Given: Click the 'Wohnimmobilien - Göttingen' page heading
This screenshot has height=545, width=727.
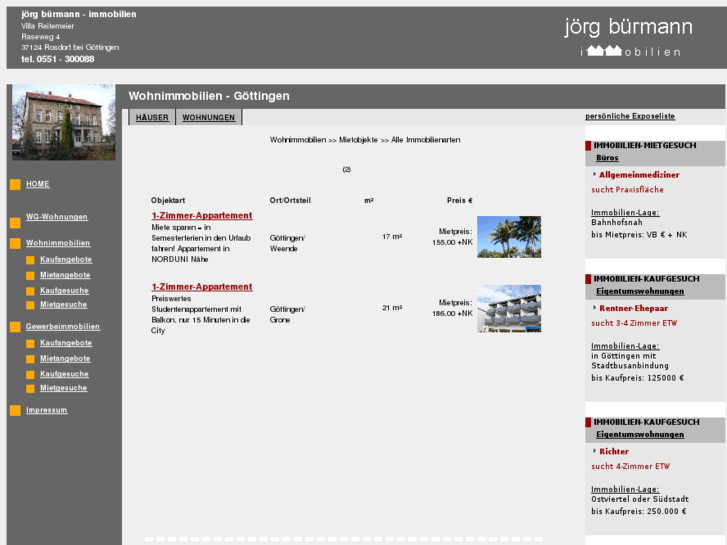Looking at the screenshot, I should point(209,96).
